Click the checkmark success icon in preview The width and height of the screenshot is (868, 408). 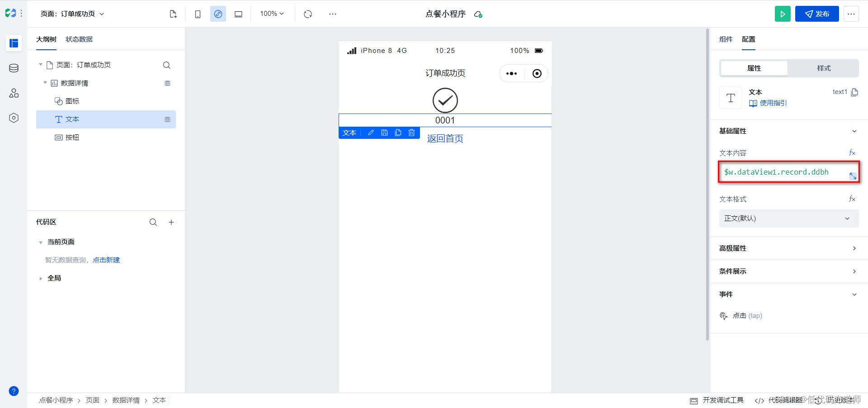coord(445,100)
